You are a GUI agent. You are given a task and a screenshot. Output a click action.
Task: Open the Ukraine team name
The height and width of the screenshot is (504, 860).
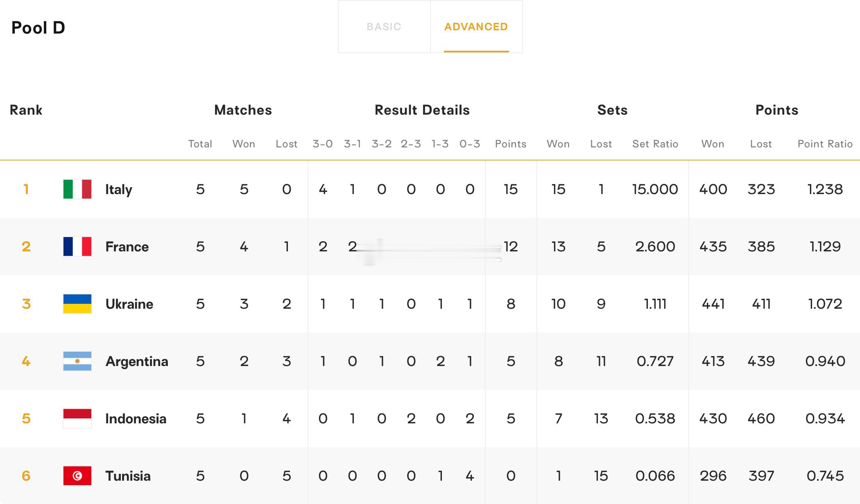pos(129,304)
